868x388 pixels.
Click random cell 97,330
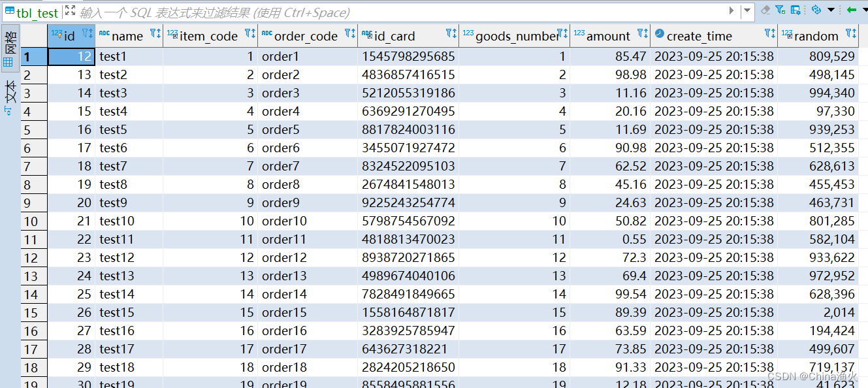tap(818, 111)
